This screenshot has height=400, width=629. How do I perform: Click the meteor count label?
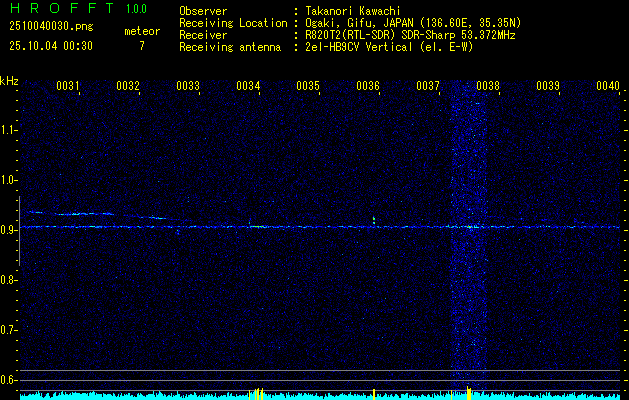click(142, 31)
